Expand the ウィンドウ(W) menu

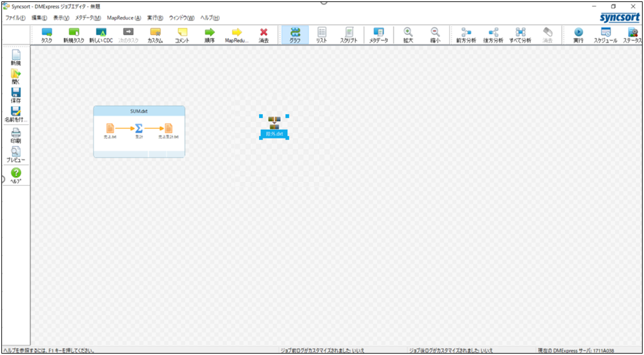tap(181, 18)
